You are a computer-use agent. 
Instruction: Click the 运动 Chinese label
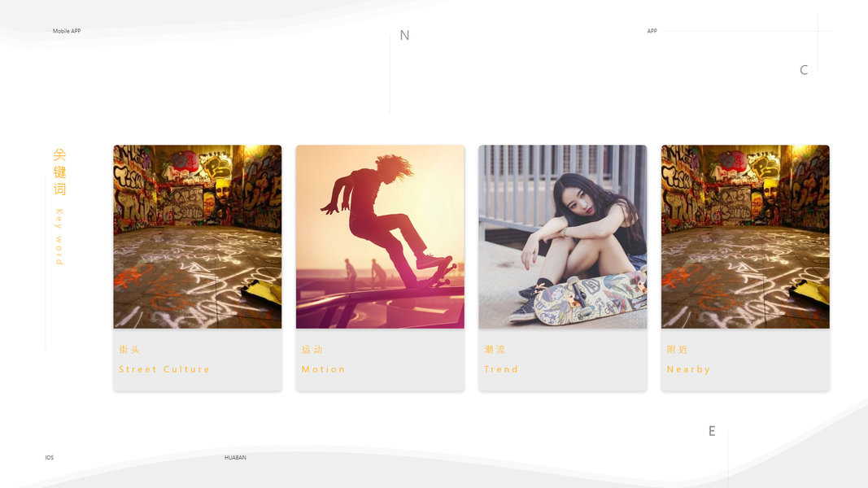[x=312, y=350]
